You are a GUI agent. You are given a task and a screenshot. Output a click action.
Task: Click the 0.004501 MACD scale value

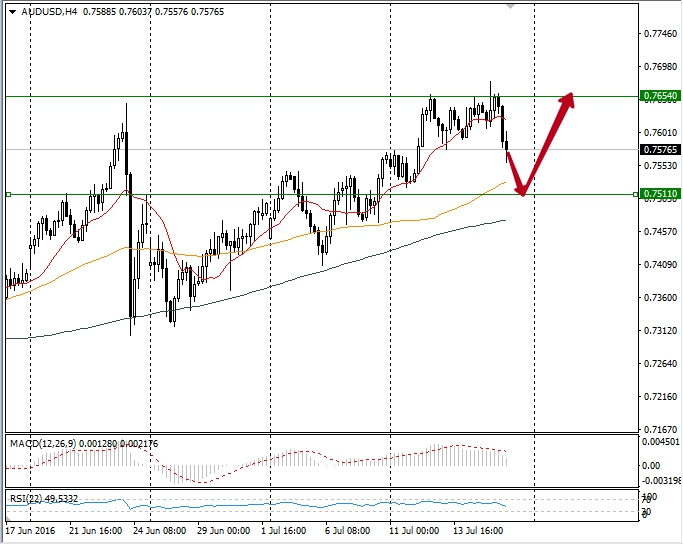pos(661,442)
